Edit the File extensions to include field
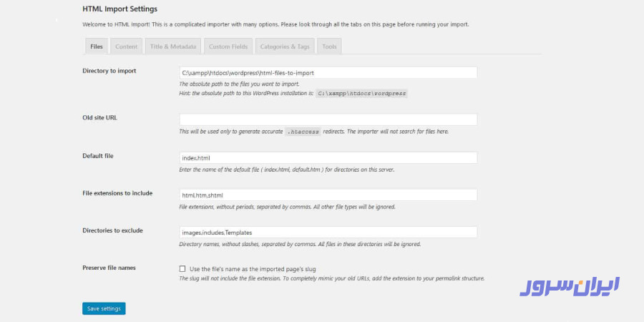Image resolution: width=644 pixels, height=322 pixels. [328, 195]
